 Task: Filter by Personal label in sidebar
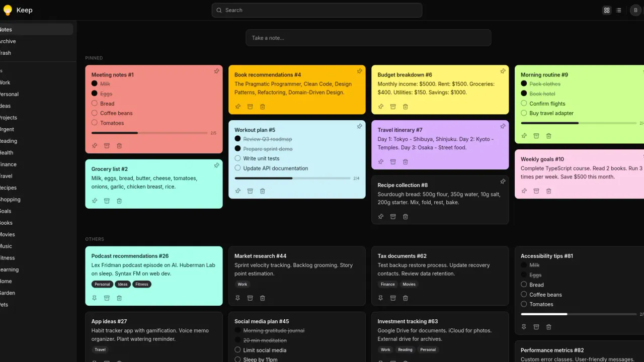tap(35, 94)
